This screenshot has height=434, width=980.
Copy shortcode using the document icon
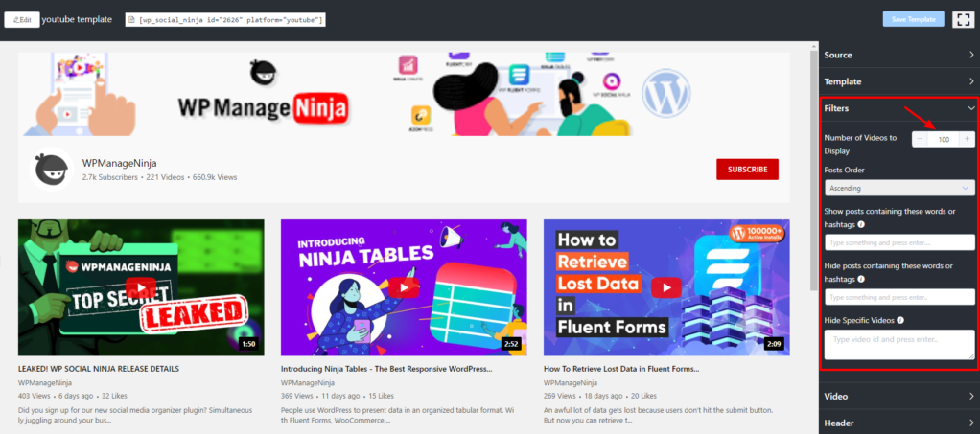[x=131, y=20]
